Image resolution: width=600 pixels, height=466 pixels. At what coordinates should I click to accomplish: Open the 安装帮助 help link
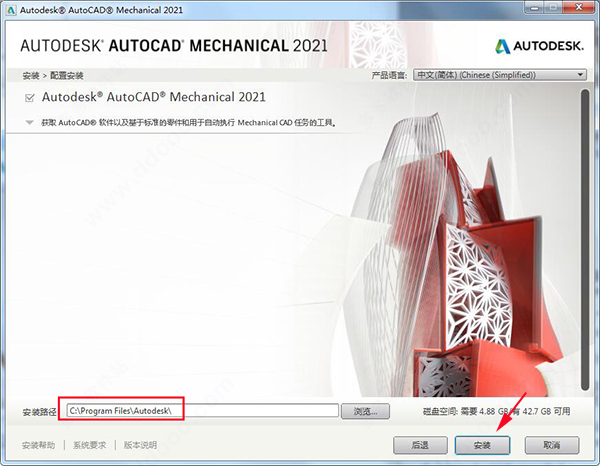(38, 445)
